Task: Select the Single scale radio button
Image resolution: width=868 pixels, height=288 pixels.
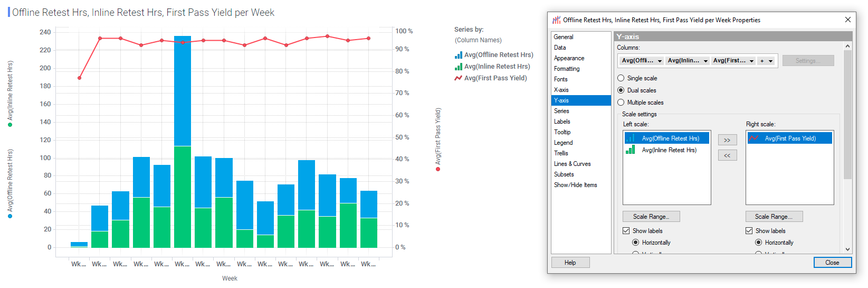Action: tap(621, 78)
